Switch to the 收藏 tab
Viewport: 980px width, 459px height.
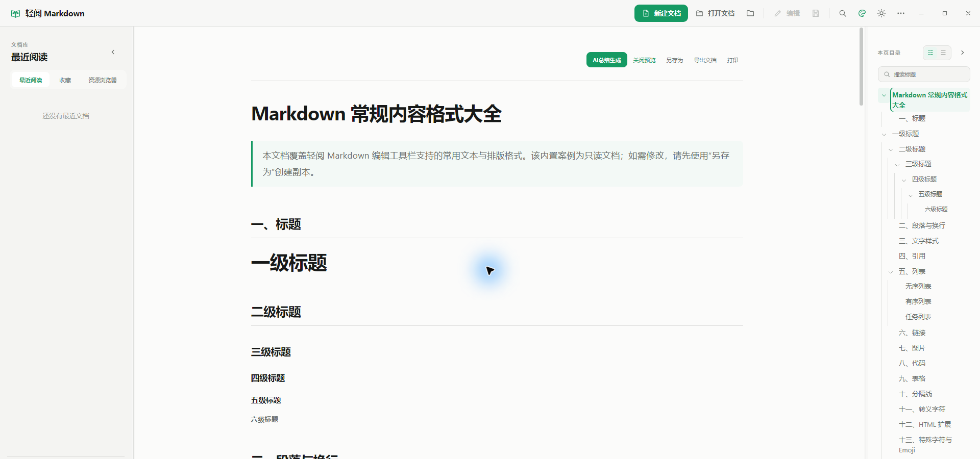click(65, 80)
